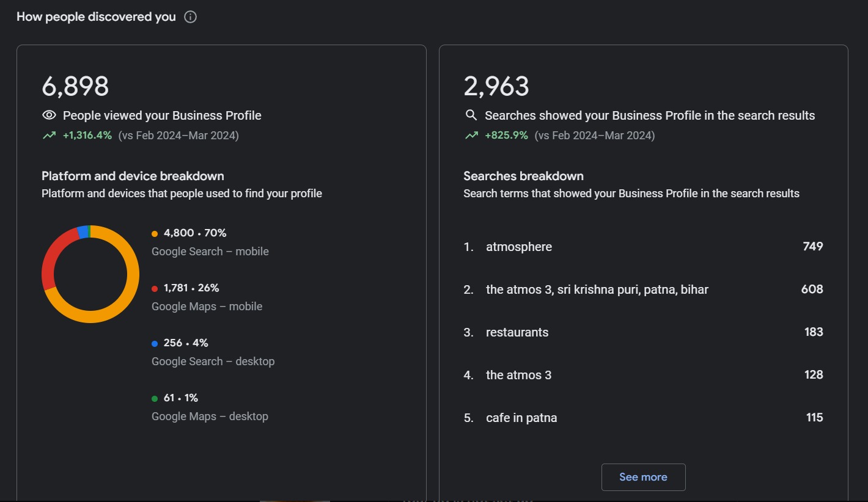Click the 2,963 searches total
The image size is (868, 502).
pyautogui.click(x=496, y=86)
